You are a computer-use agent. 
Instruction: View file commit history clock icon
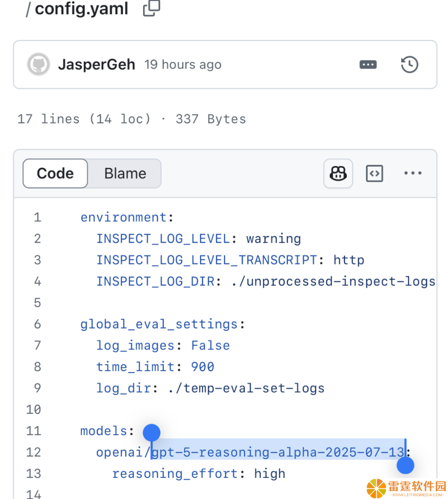tap(409, 65)
